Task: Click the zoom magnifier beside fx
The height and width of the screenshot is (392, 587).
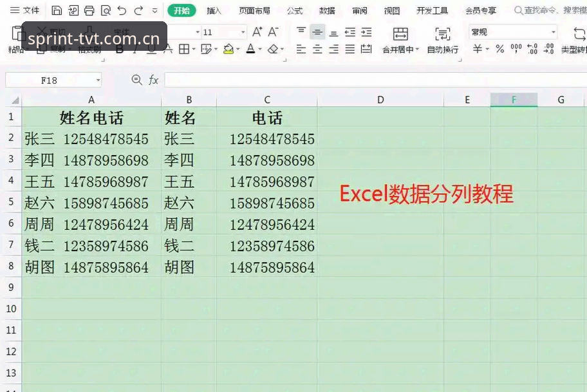Action: pyautogui.click(x=136, y=80)
